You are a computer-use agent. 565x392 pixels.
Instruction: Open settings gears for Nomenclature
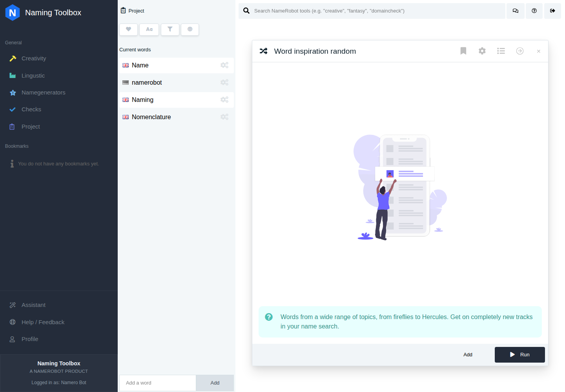click(x=224, y=117)
